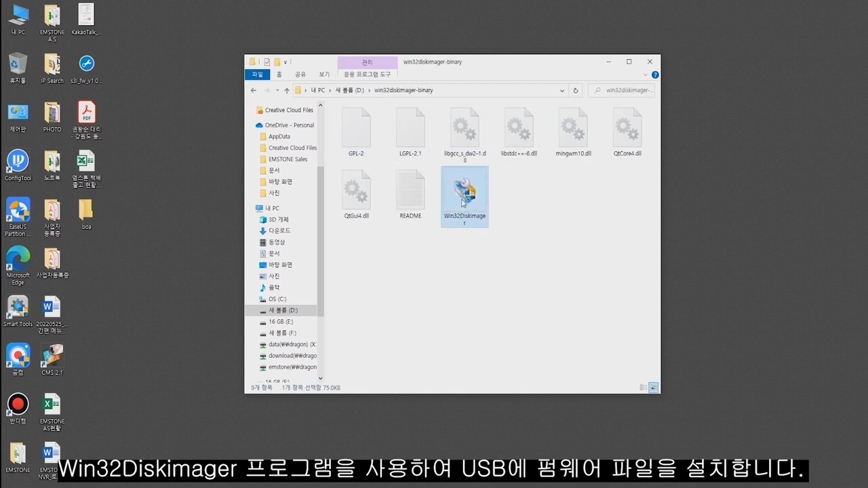Open 음악 in navigation pane
Viewport: 868px width, 488px height.
269,287
